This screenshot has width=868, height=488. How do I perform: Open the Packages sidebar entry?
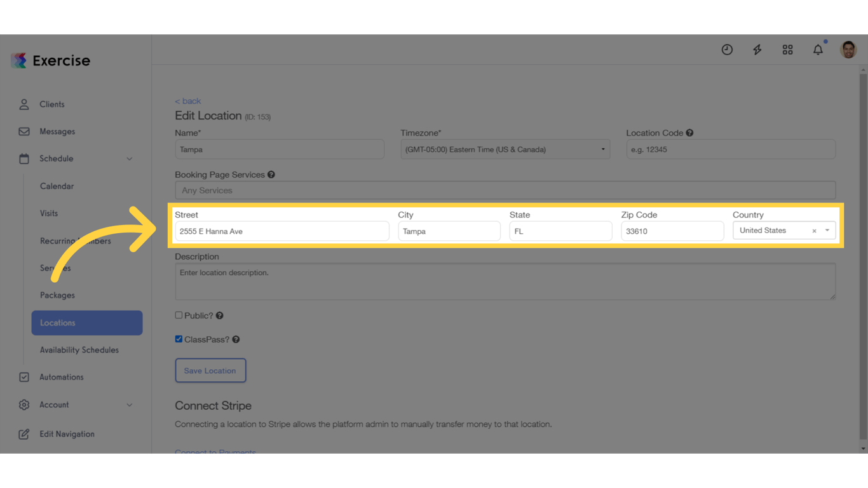click(x=57, y=295)
